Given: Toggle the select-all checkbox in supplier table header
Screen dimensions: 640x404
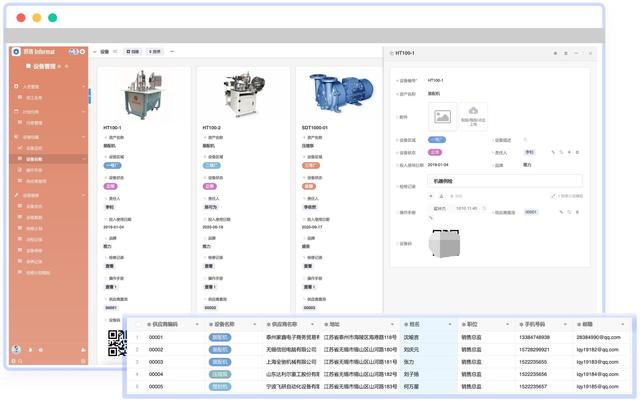Looking at the screenshot, I should click(x=138, y=324).
